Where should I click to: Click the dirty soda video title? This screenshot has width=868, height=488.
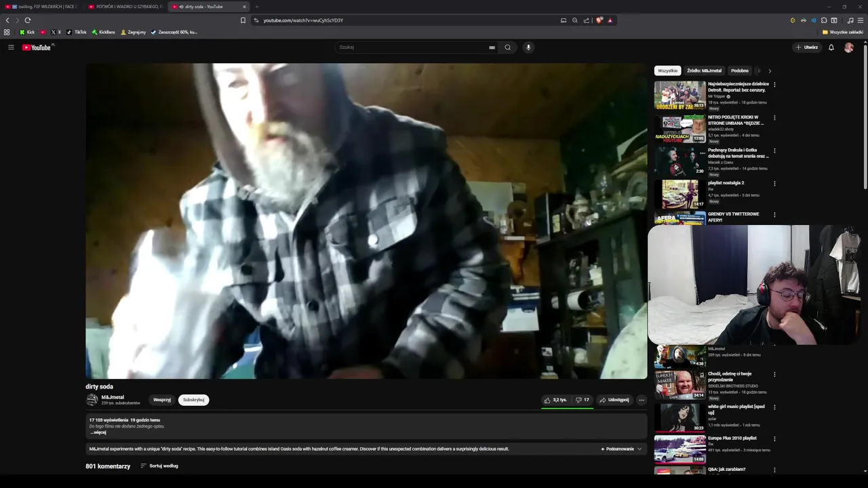point(99,386)
